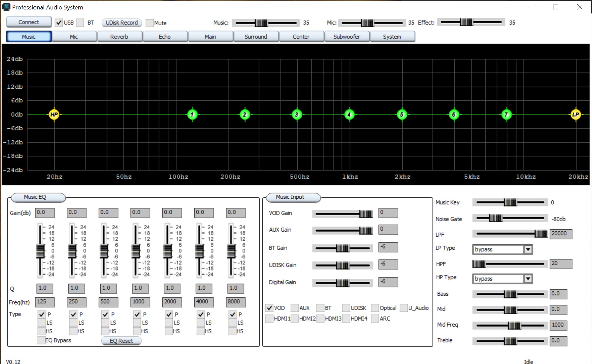
Task: Enable the BT connection checkbox
Action: click(80, 23)
